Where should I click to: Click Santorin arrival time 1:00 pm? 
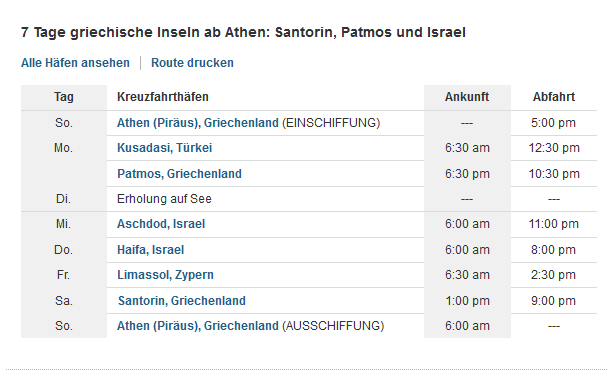[x=467, y=301]
